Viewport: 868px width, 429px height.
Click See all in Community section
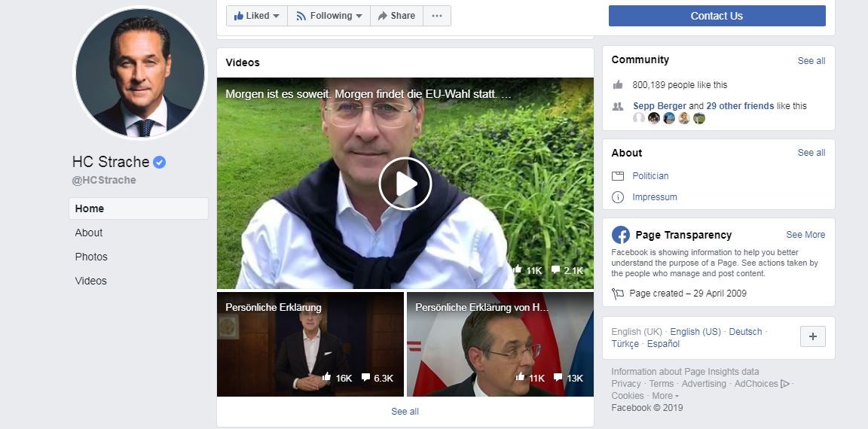point(811,61)
